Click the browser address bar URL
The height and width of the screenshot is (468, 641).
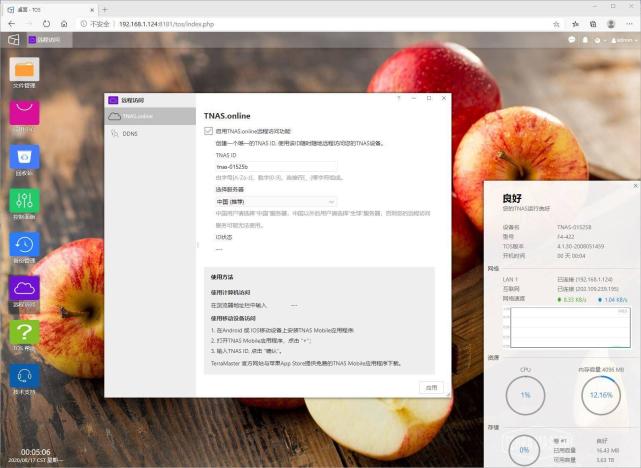[166, 24]
